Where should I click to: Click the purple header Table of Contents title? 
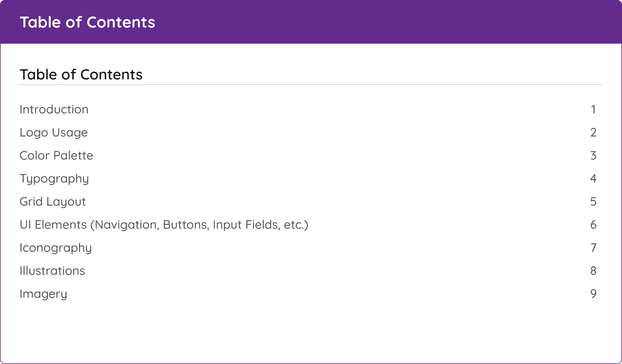[87, 22]
